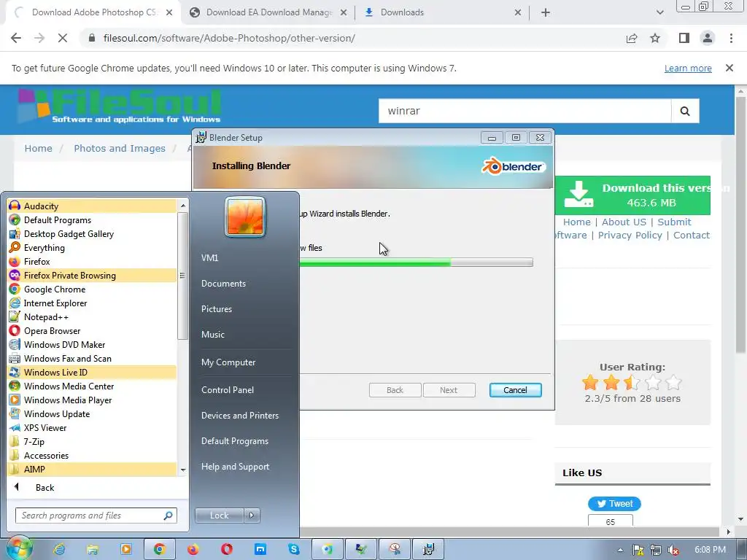The image size is (747, 560).
Task: Launch Default Programs in the programs list
Action: click(x=92, y=220)
